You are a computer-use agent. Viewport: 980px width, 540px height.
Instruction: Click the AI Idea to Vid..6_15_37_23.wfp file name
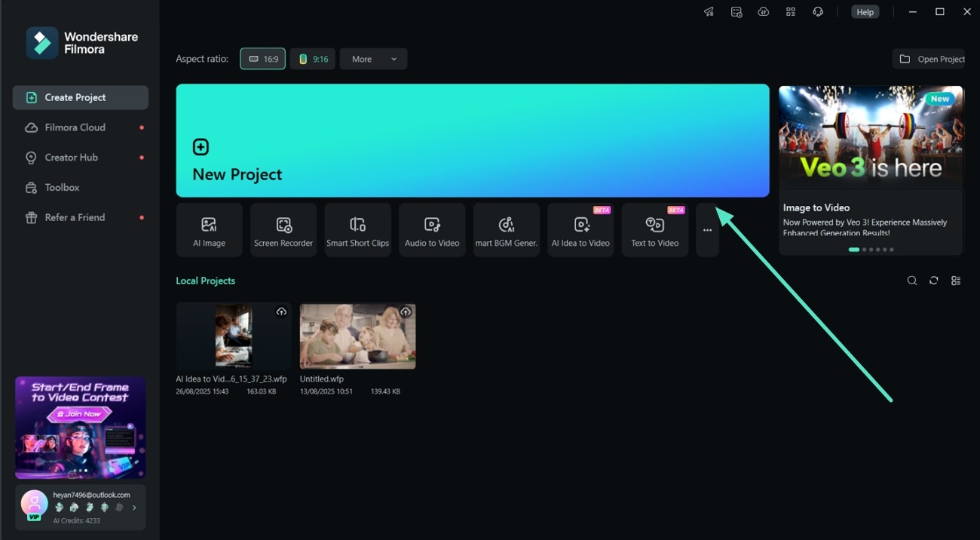[x=231, y=379]
